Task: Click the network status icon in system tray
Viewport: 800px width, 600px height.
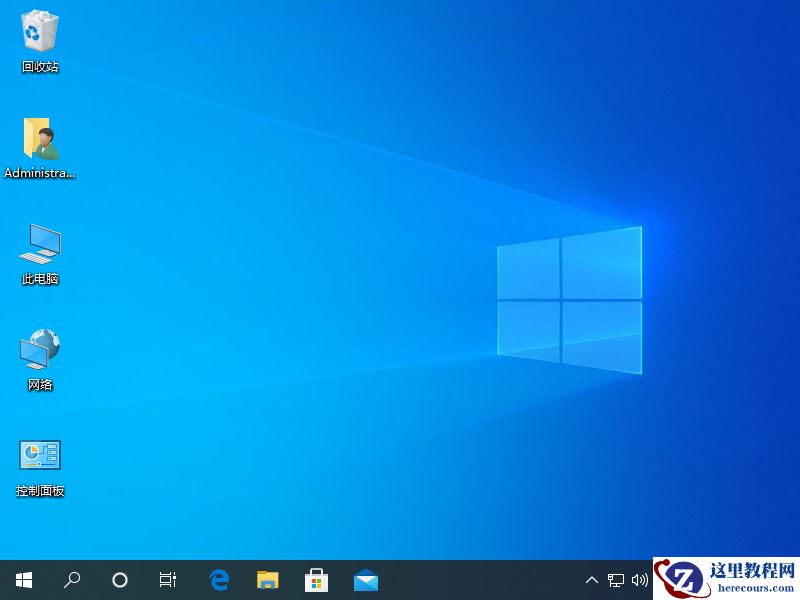Action: [615, 580]
